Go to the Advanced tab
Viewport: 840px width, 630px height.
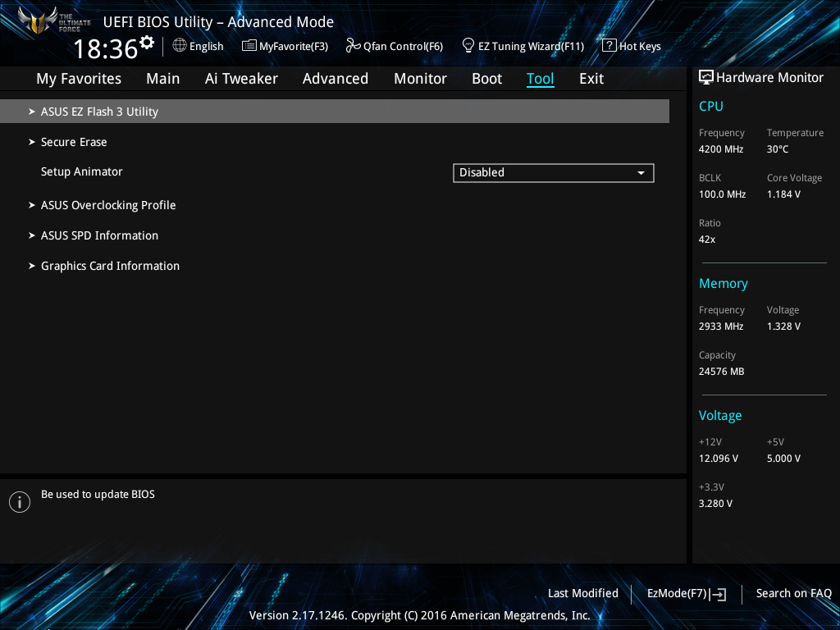pyautogui.click(x=336, y=79)
